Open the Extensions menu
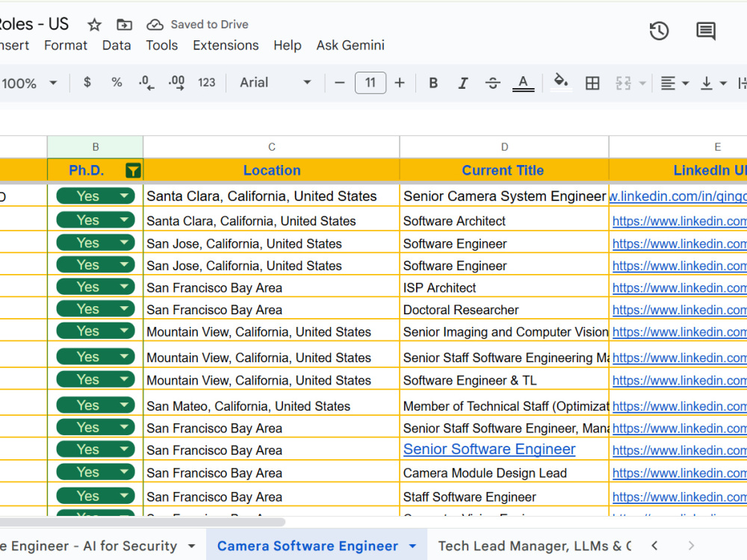The height and width of the screenshot is (560, 747). point(226,46)
